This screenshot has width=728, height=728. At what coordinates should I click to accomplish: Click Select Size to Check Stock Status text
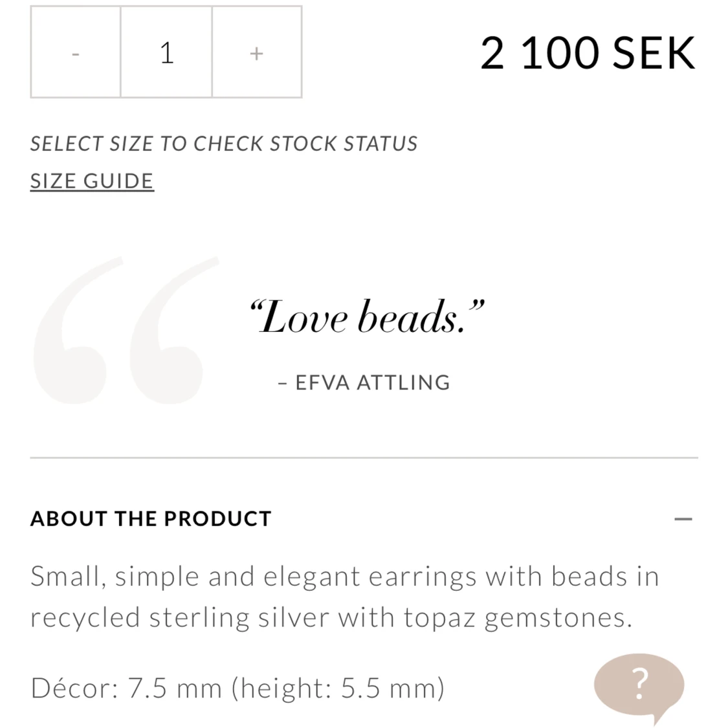(224, 144)
